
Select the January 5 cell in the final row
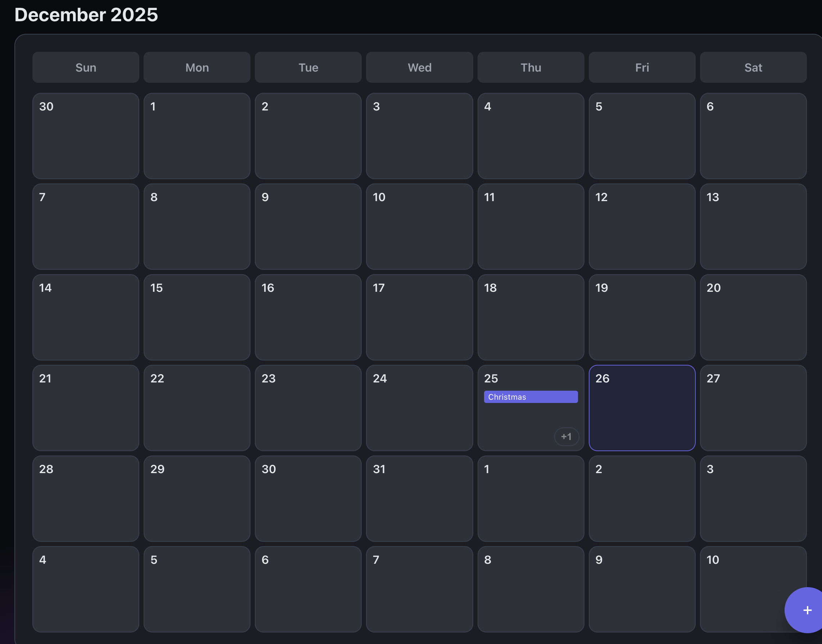click(197, 589)
